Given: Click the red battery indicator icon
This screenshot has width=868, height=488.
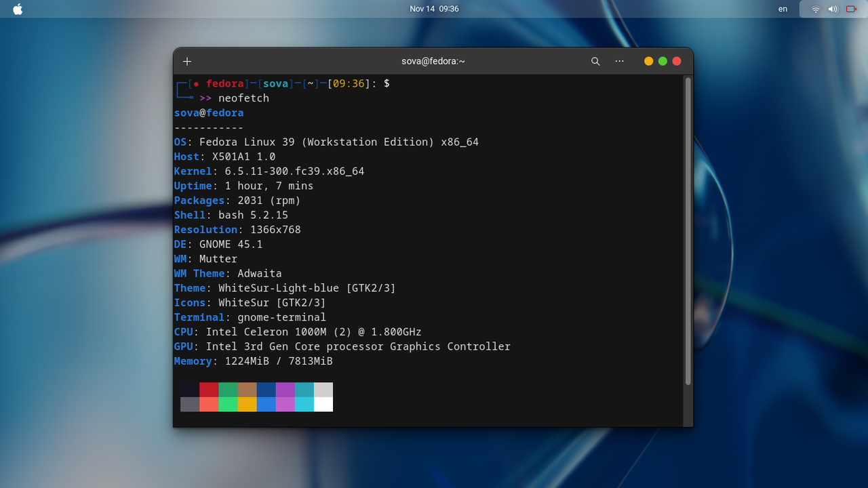Looking at the screenshot, I should [x=851, y=9].
